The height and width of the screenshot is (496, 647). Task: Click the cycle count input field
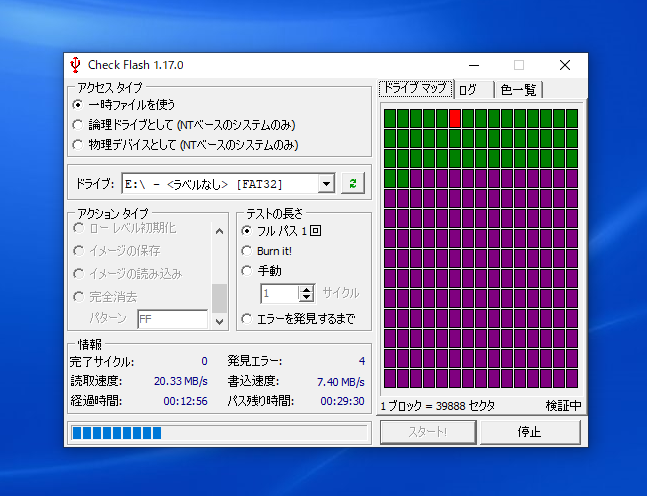(280, 293)
